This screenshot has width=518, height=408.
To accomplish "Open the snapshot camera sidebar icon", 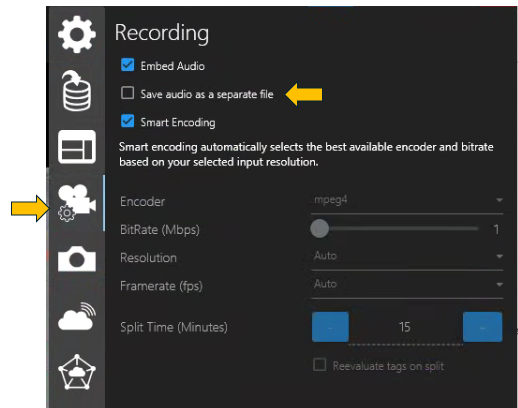I will [77, 259].
